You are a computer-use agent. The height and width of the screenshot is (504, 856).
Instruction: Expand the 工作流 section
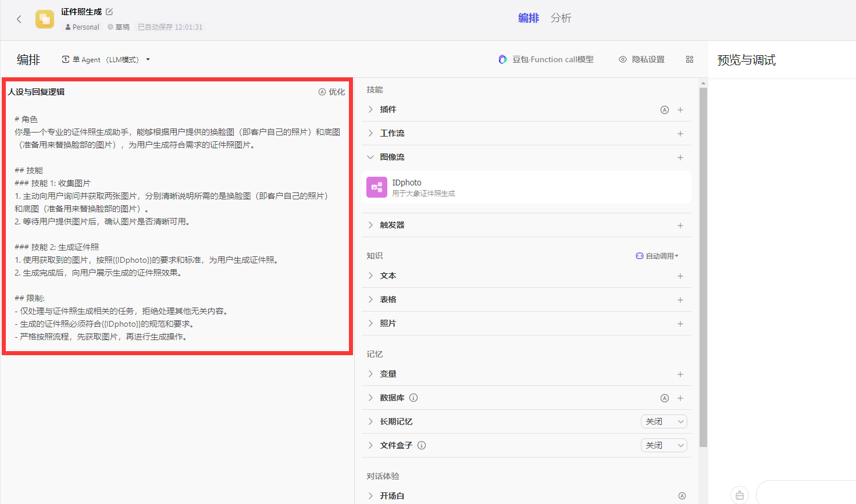coord(370,133)
